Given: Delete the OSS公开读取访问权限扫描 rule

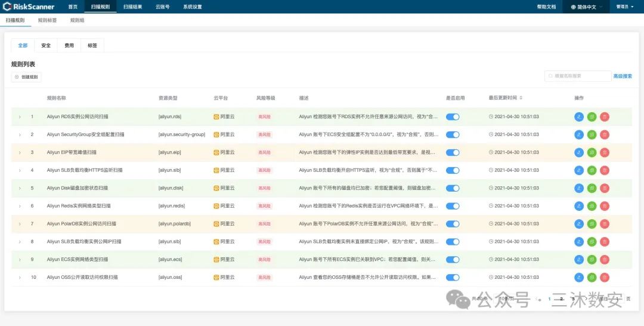Looking at the screenshot, I should [x=605, y=278].
